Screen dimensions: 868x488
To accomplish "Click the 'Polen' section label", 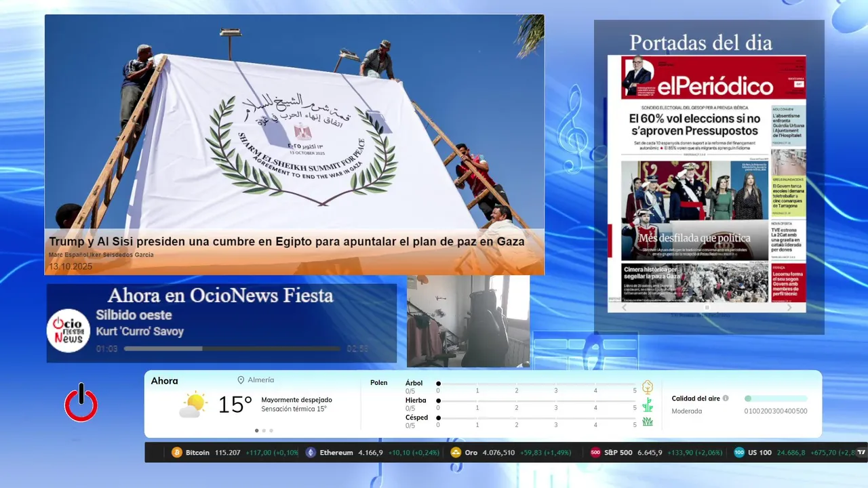I will pyautogui.click(x=378, y=383).
